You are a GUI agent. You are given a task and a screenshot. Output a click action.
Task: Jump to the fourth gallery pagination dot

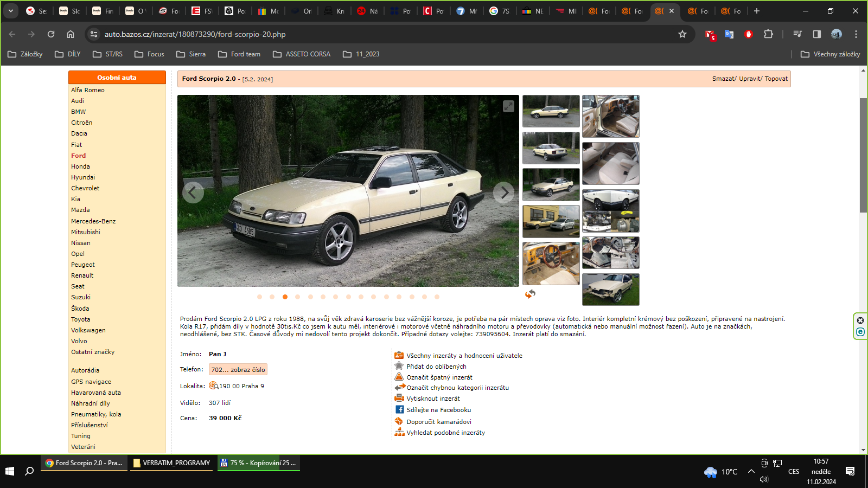pos(297,297)
